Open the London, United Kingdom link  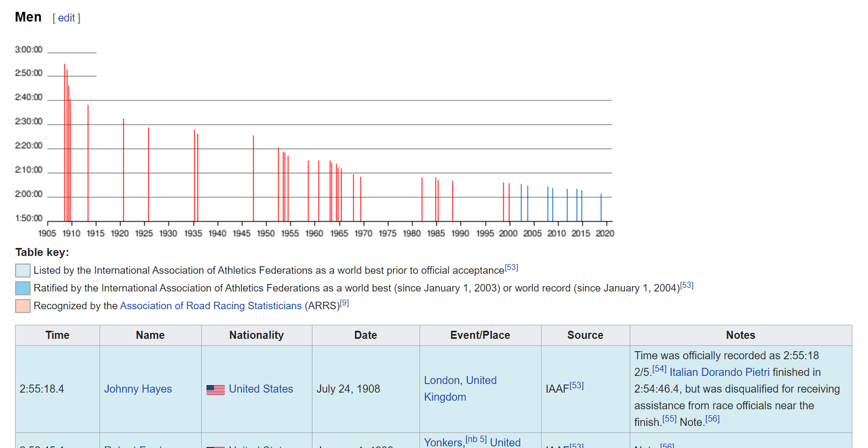[x=460, y=388]
